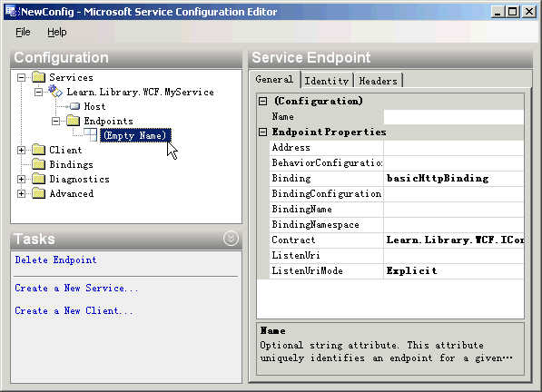Select Learn.Library.WCF.MyService tree label
Image resolution: width=542 pixels, height=392 pixels.
coord(141,92)
